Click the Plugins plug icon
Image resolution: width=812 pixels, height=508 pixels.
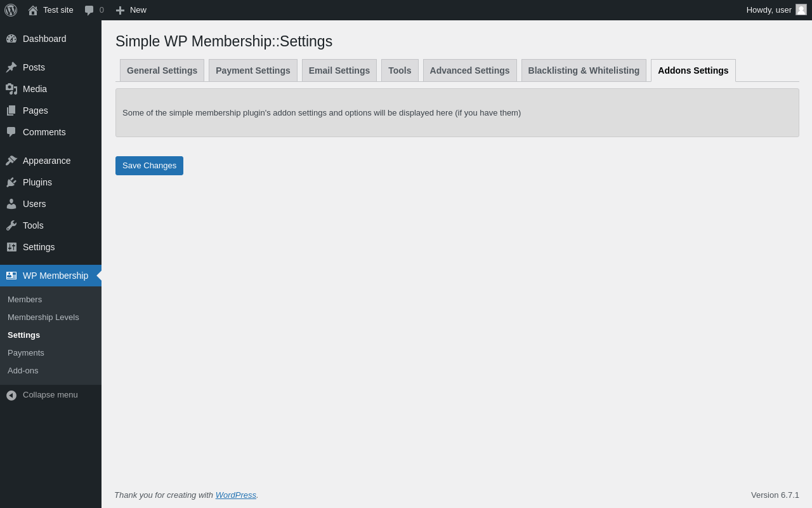click(11, 182)
